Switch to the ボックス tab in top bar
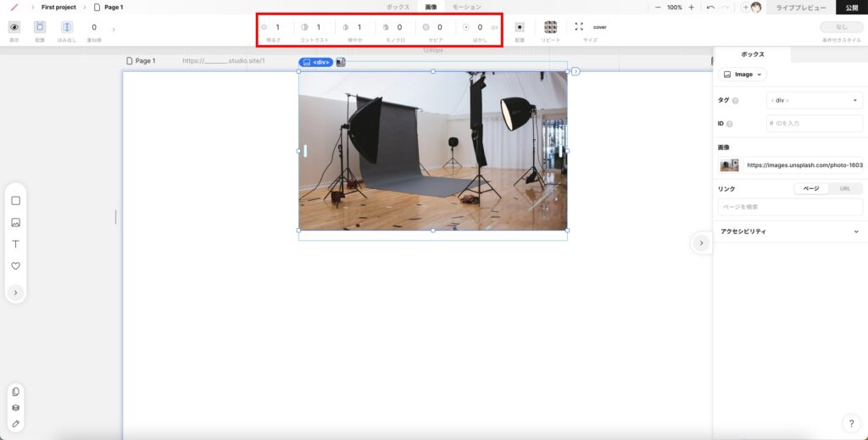Viewport: 868px width, 440px height. point(398,7)
